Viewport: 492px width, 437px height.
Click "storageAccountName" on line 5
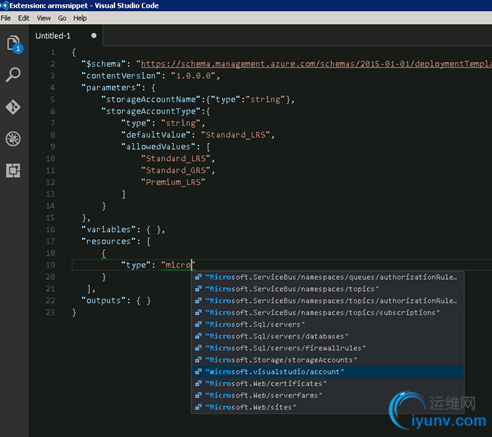pos(151,99)
